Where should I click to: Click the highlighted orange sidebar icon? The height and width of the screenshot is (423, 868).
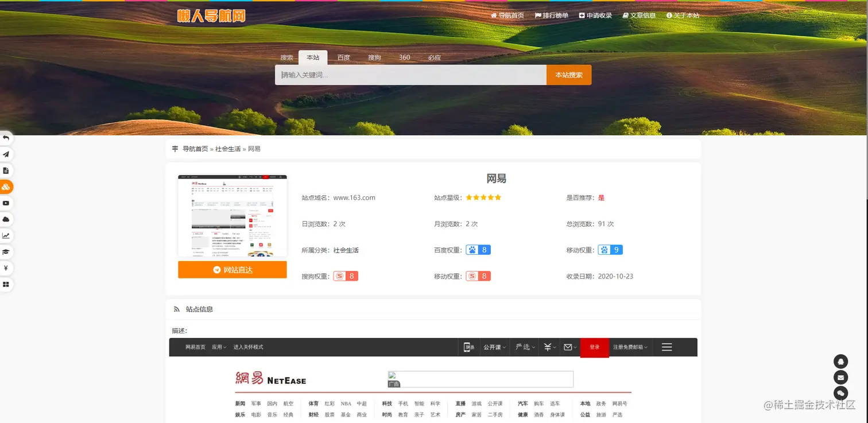pos(6,187)
